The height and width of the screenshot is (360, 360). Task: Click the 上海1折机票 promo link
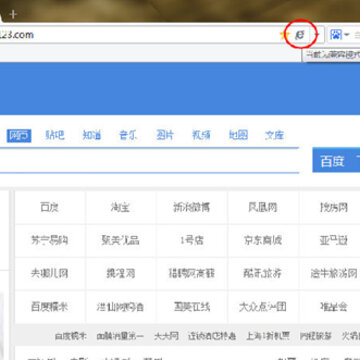coord(268,336)
